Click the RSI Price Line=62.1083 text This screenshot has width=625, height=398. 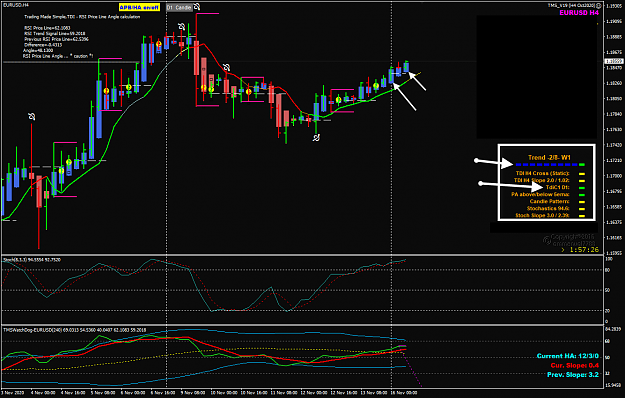coord(47,28)
